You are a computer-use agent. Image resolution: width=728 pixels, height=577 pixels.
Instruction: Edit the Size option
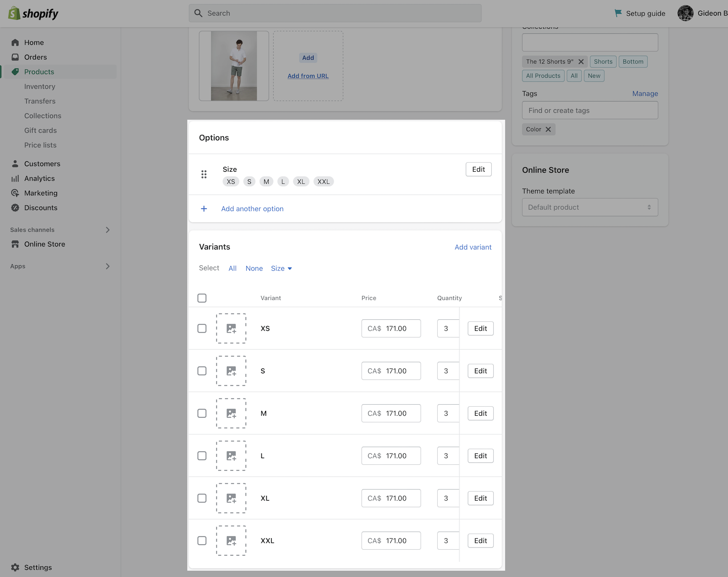click(x=478, y=169)
